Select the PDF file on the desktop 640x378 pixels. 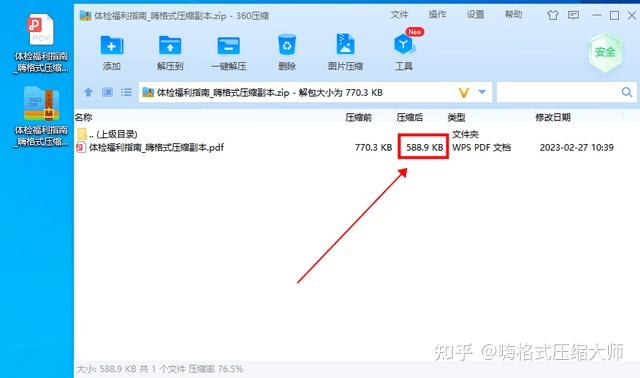41,43
